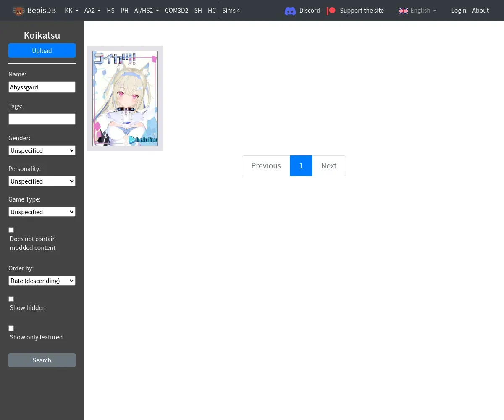Open the KK dropdown menu
The height and width of the screenshot is (420, 504).
(x=71, y=10)
